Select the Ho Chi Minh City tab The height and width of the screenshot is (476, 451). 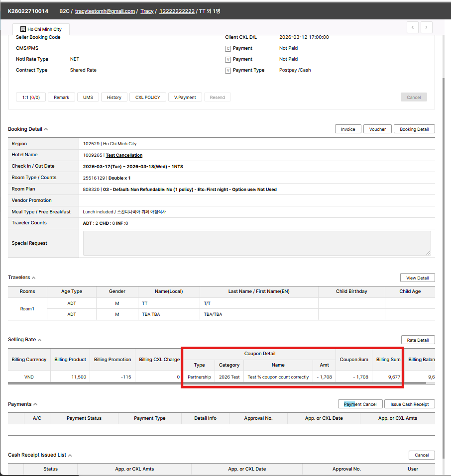[x=41, y=30]
